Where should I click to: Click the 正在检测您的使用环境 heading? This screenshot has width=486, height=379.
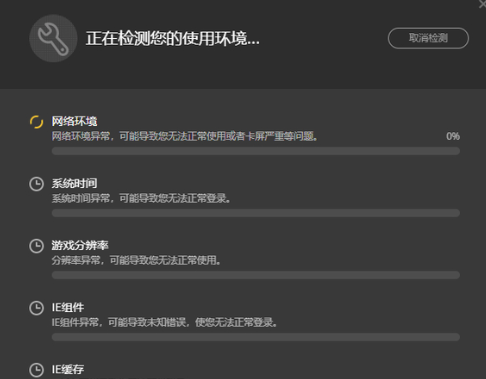click(x=172, y=38)
